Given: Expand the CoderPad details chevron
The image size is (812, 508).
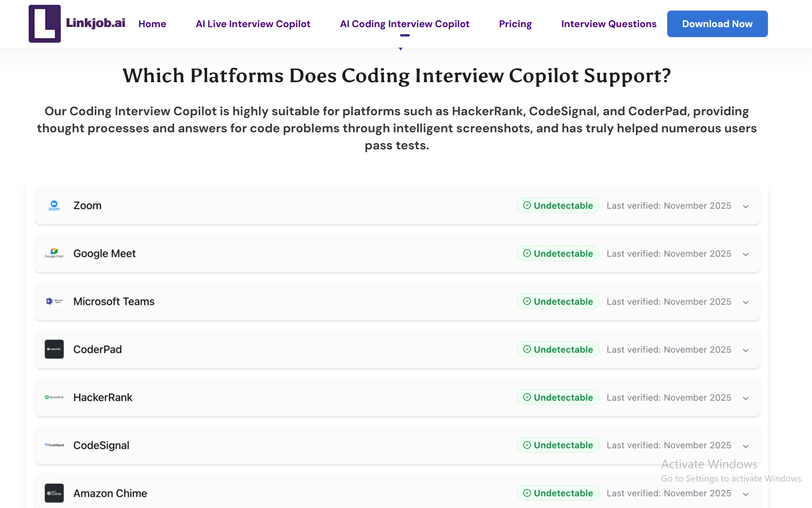Looking at the screenshot, I should 745,350.
